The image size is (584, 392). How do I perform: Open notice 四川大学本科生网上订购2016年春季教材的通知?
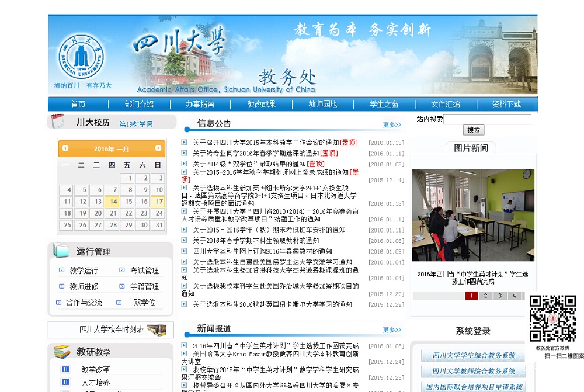pos(262,252)
